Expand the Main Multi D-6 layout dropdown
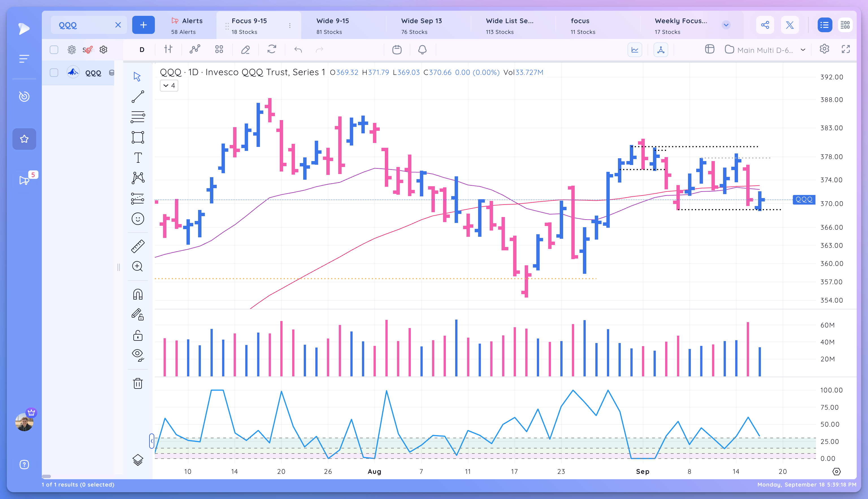Screen dimensions: 868x499 (803, 50)
